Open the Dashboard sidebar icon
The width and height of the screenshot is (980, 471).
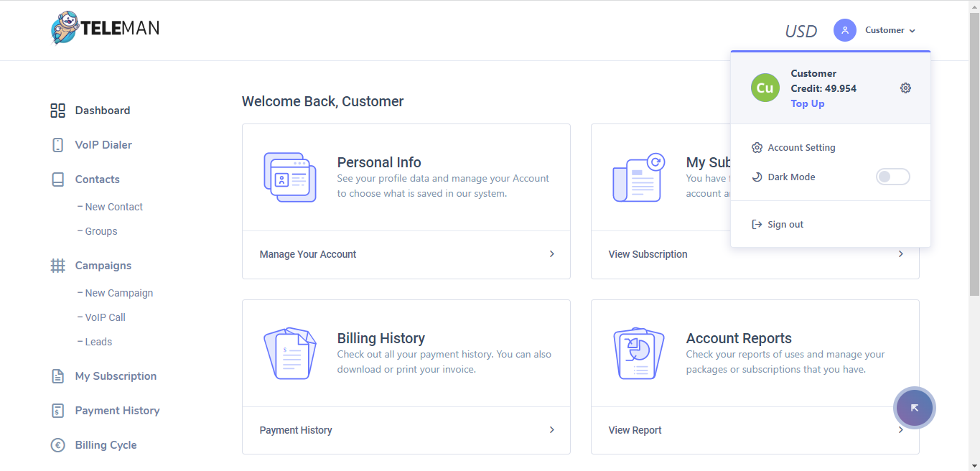point(57,111)
